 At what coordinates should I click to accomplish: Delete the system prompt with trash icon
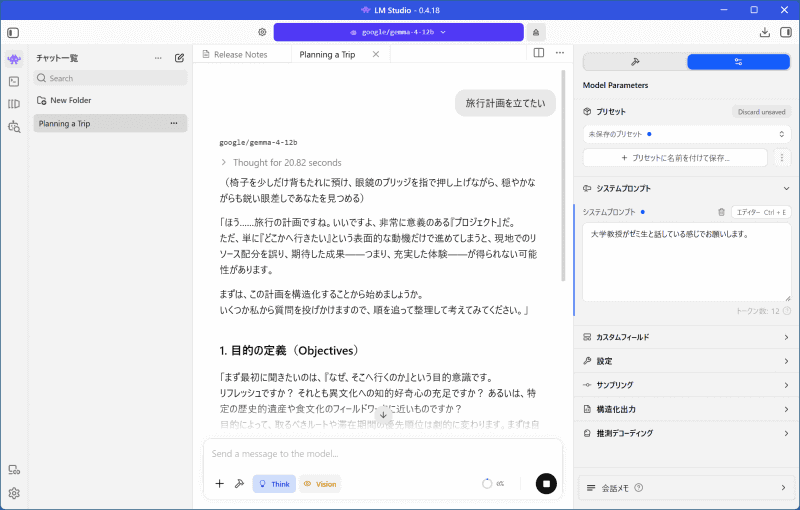pos(721,212)
